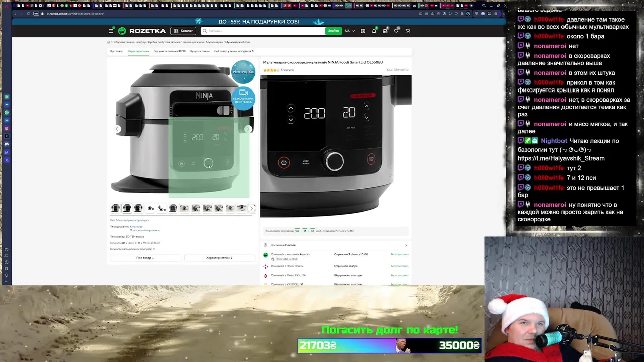Select Самовивіз з Нової Пошти row
Image resolution: width=644 pixels, height=362 pixels.
tap(336, 266)
